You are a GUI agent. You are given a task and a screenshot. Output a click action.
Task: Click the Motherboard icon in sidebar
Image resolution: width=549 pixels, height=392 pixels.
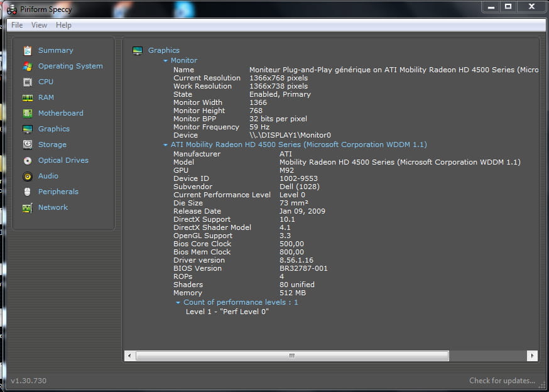coord(27,113)
